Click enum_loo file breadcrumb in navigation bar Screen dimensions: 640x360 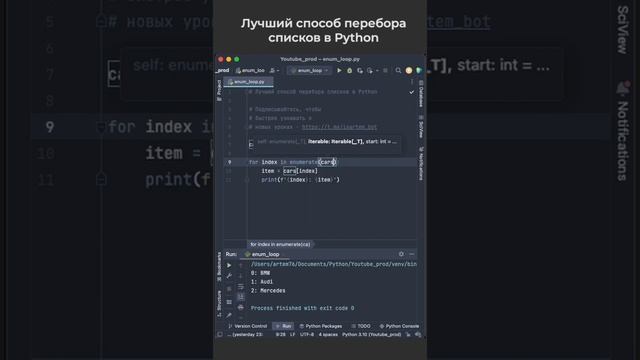point(250,71)
